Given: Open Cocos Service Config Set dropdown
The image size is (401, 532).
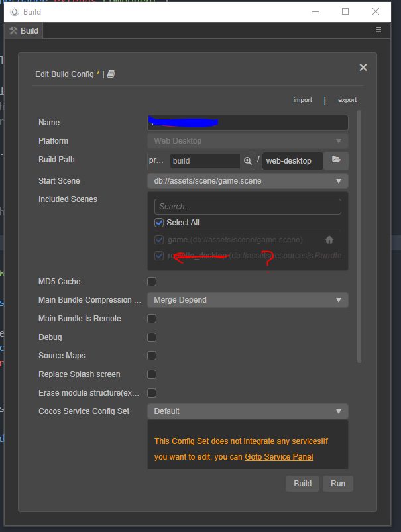Looking at the screenshot, I should coord(247,411).
